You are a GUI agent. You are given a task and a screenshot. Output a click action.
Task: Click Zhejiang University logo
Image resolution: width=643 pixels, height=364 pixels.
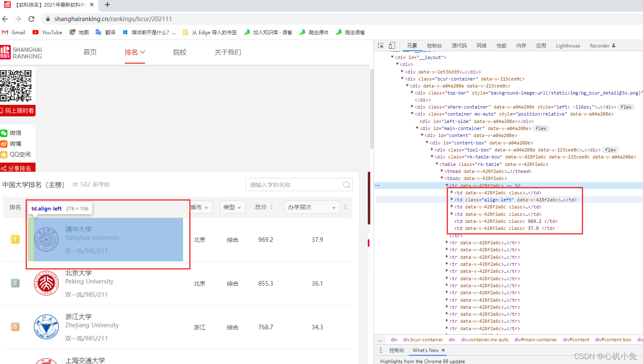[46, 326]
